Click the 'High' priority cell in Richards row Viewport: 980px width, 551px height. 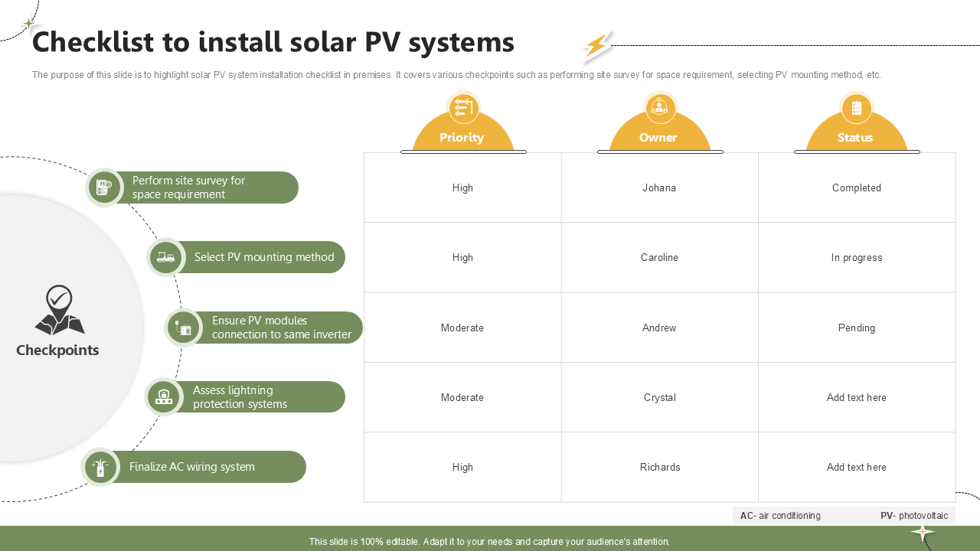(462, 467)
